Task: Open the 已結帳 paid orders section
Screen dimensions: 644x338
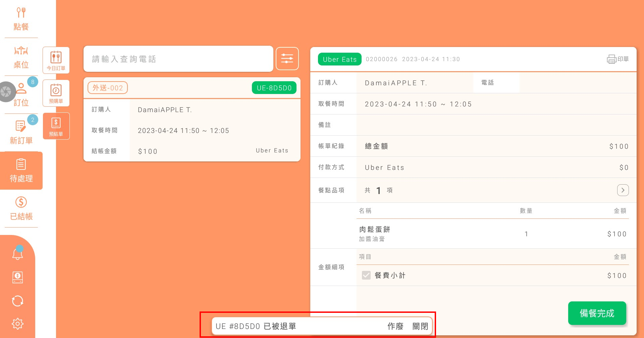Action: click(21, 208)
